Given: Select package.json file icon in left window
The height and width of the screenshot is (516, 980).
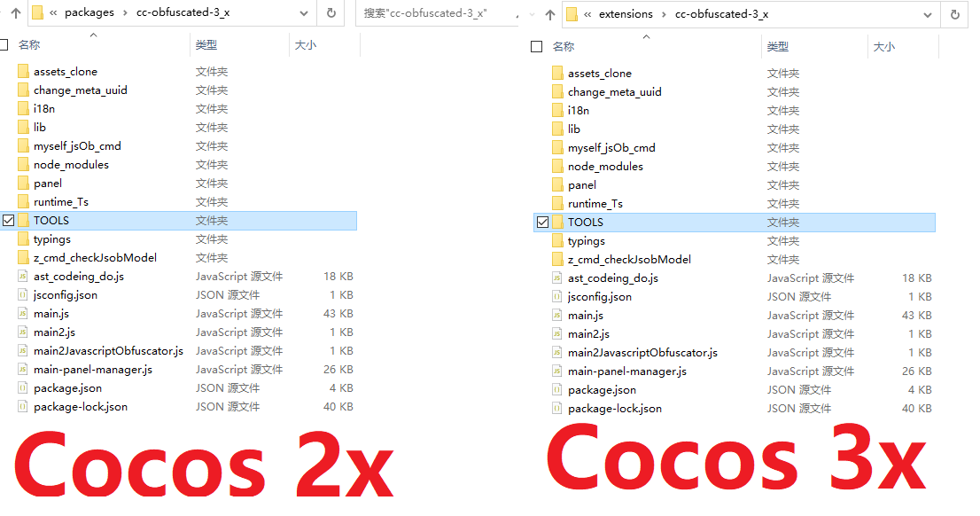Looking at the screenshot, I should pyautogui.click(x=22, y=387).
